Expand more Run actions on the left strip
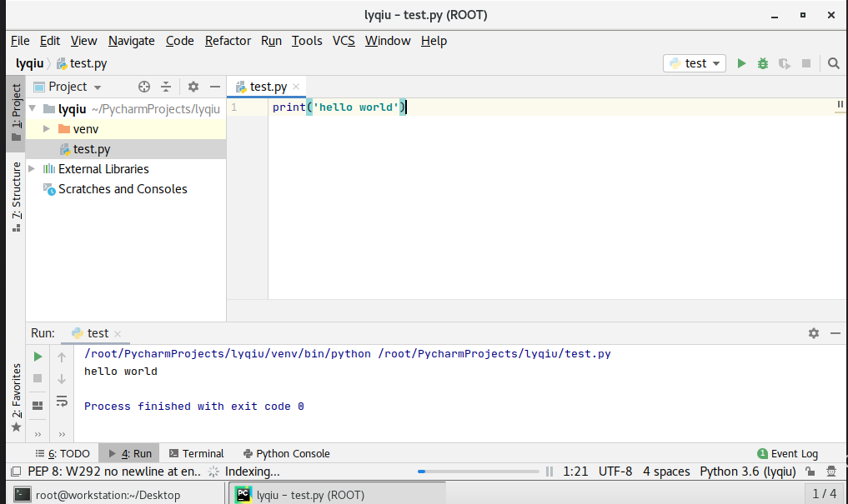This screenshot has height=504, width=848. tap(38, 434)
